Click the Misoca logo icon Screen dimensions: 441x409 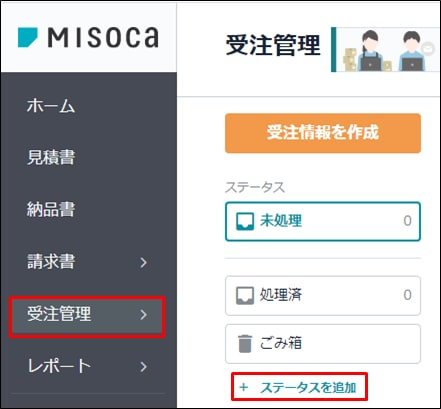(28, 37)
